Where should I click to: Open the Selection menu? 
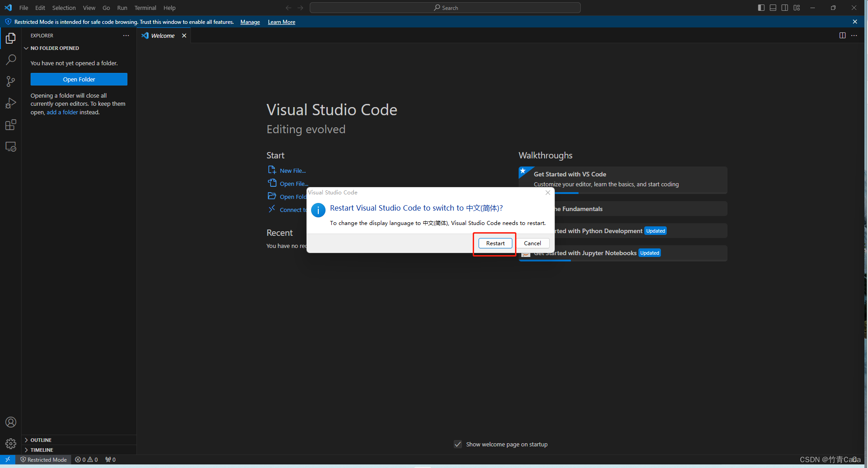click(64, 8)
